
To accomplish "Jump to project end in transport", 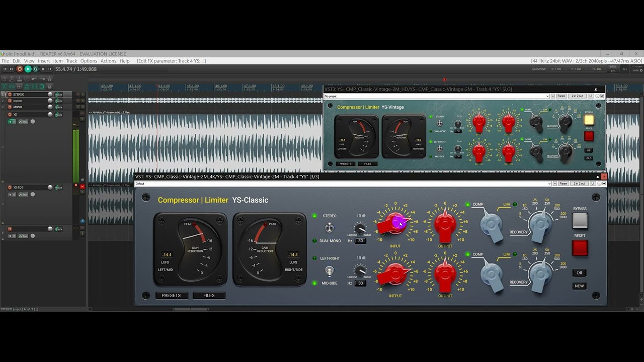I will click(x=11, y=69).
